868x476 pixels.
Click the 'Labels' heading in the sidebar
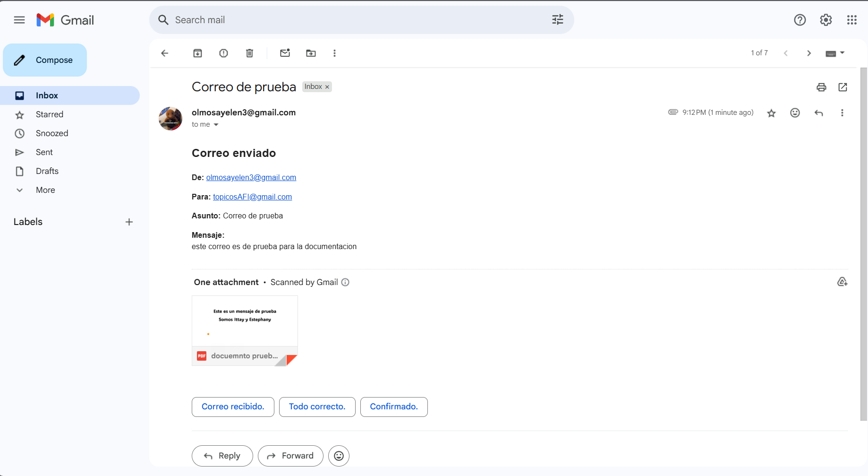pyautogui.click(x=28, y=222)
